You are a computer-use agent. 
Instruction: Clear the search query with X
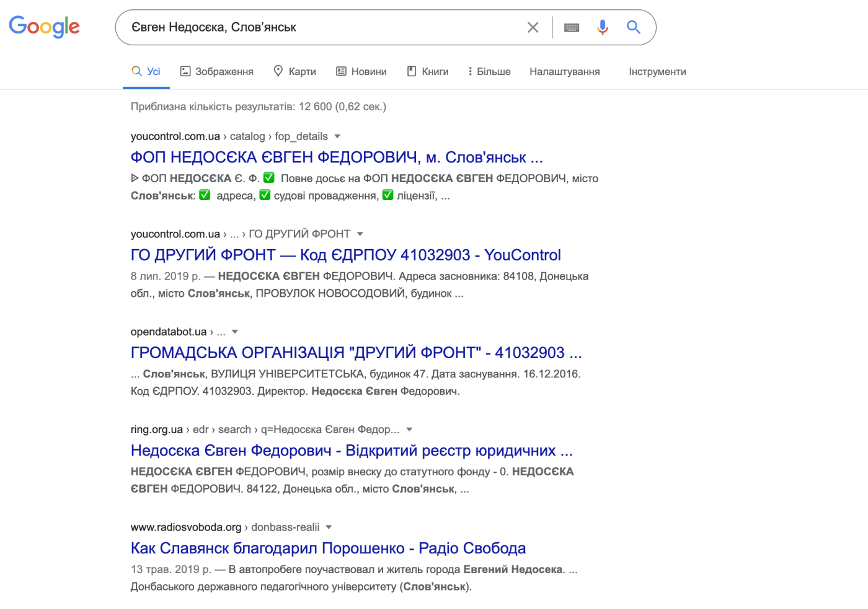(x=533, y=27)
